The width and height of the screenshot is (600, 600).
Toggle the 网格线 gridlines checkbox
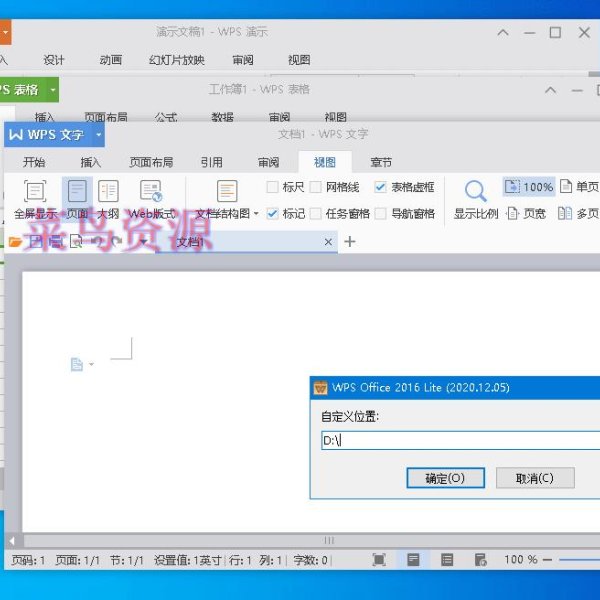pyautogui.click(x=316, y=187)
